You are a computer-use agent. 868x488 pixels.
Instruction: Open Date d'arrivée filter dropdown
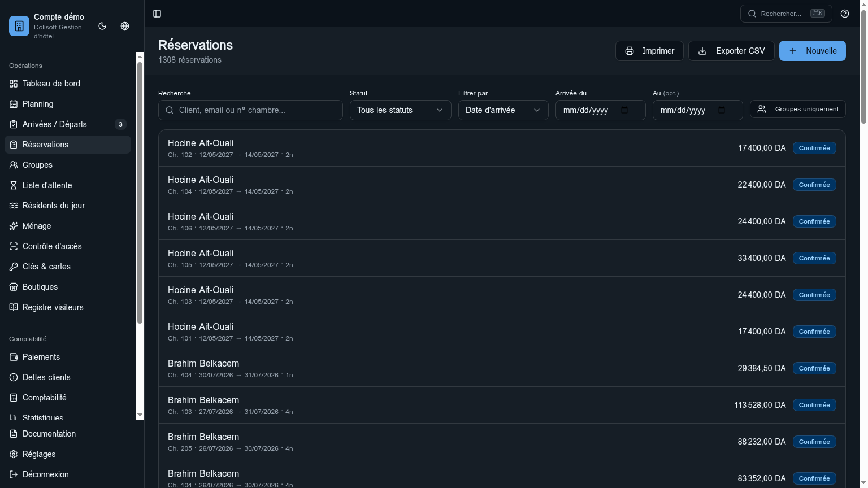(504, 110)
